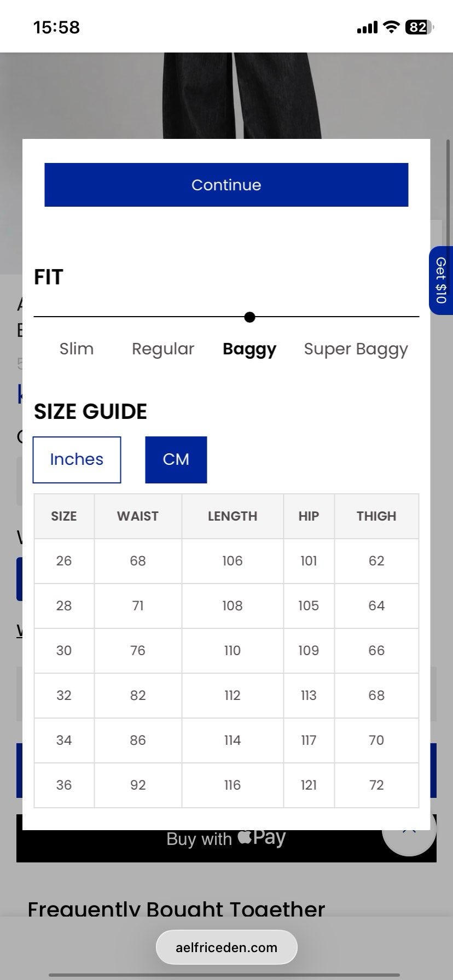Click the size 32 table row

226,695
